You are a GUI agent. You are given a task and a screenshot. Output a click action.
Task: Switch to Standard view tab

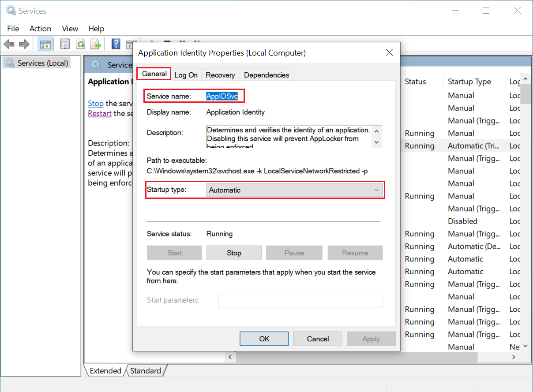tap(146, 370)
